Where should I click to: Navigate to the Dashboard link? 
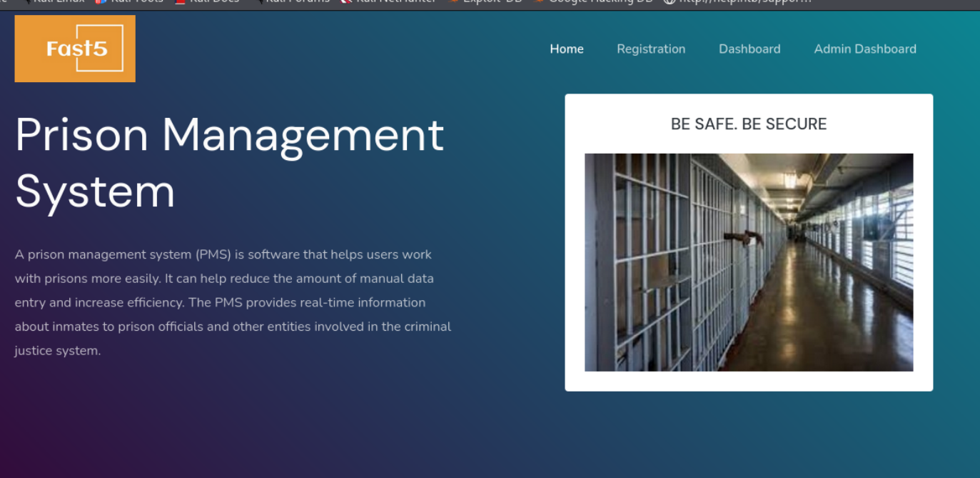749,49
